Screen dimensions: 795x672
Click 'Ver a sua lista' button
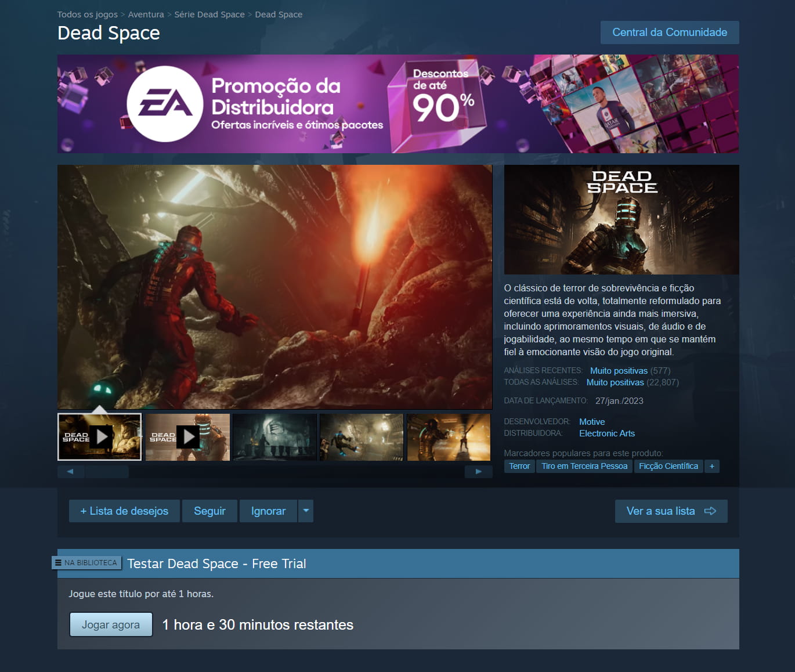tap(671, 511)
